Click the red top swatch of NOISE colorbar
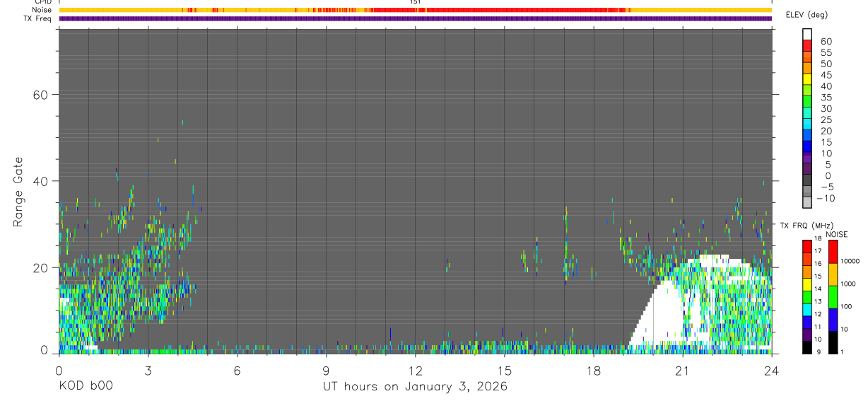 pyautogui.click(x=833, y=252)
